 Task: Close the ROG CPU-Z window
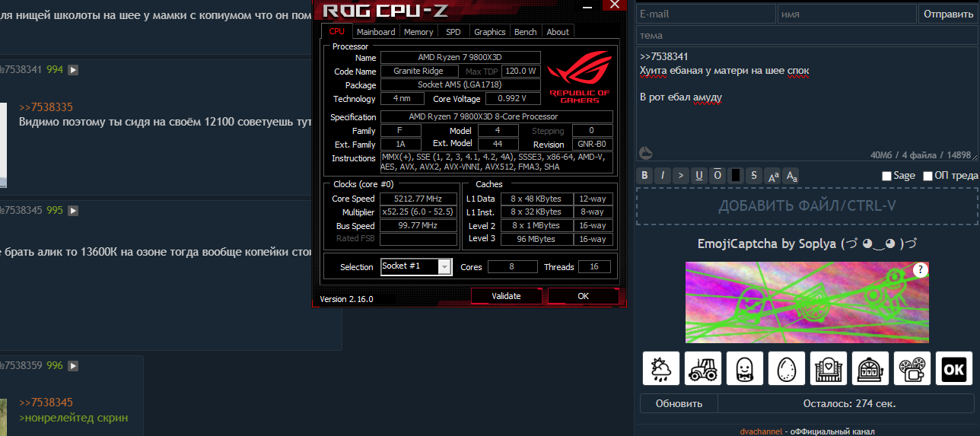[x=614, y=4]
